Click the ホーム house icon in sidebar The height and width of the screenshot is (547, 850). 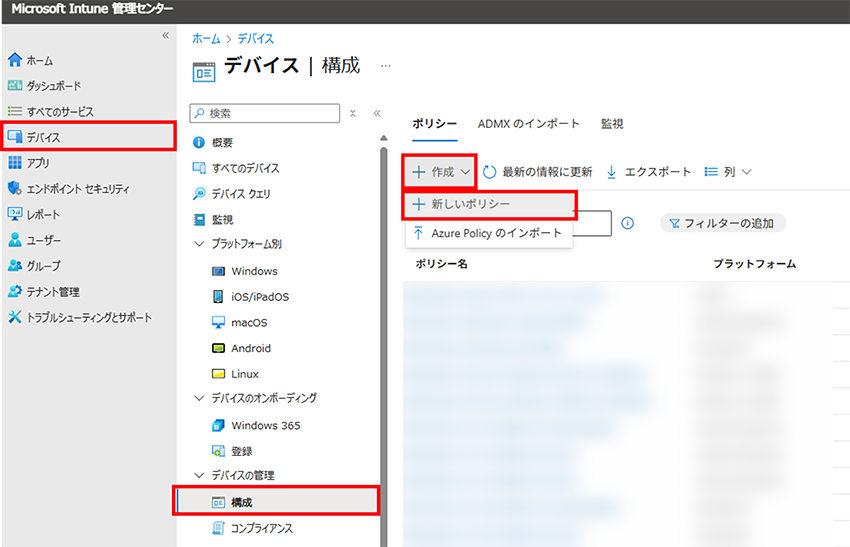click(x=15, y=60)
